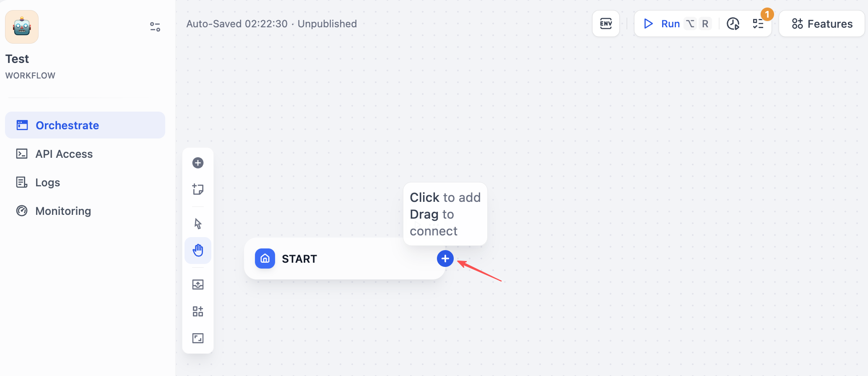Switch to hand pan mode tool
868x376 pixels.
198,251
